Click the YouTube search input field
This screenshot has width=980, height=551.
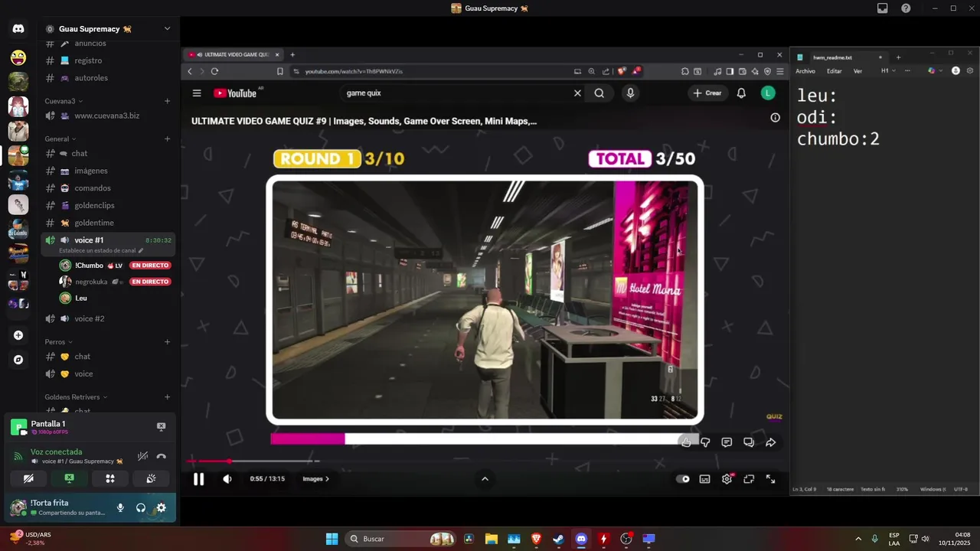click(457, 93)
